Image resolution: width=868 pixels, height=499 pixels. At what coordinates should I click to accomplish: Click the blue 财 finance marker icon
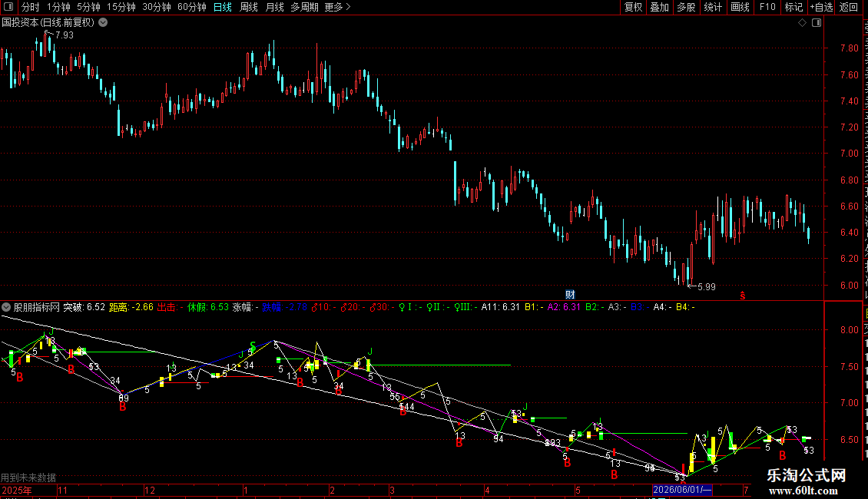click(x=570, y=294)
